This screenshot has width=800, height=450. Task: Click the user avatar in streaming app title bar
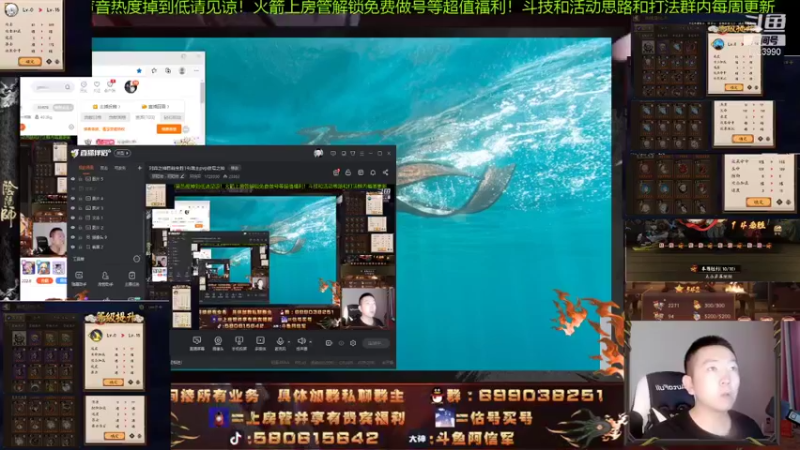pyautogui.click(x=318, y=153)
